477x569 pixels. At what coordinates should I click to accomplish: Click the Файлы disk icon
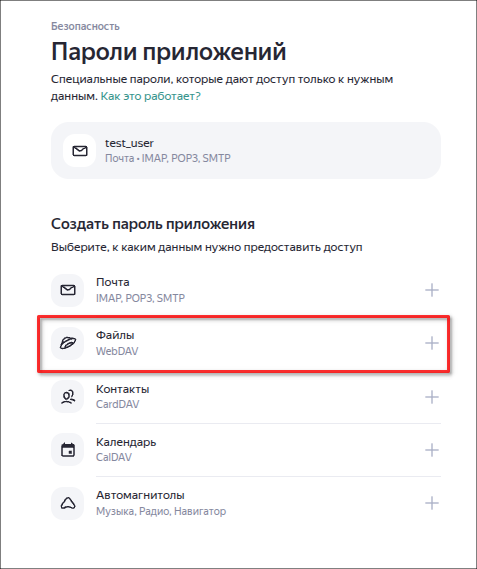pos(68,343)
